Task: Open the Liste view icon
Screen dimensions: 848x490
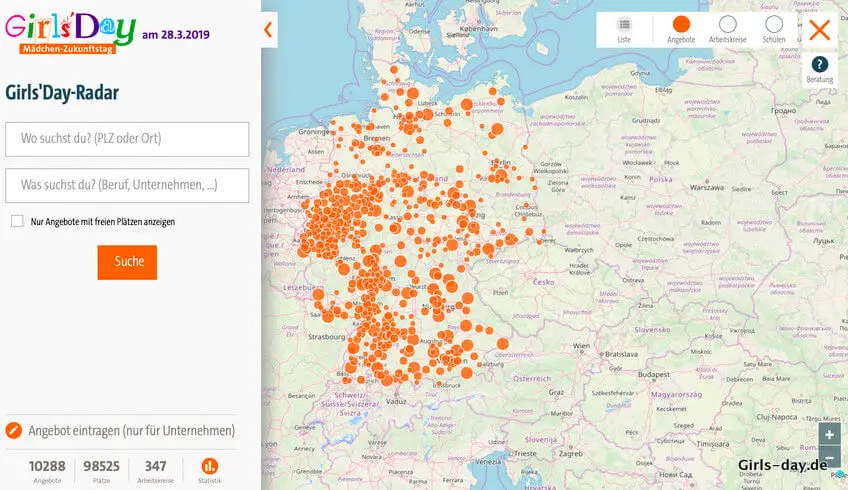Action: [x=624, y=25]
